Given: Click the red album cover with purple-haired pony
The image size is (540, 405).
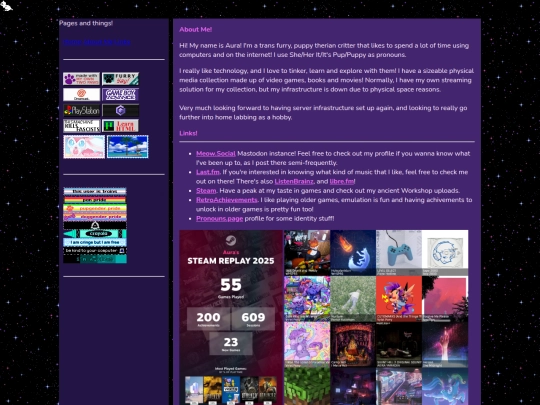Looking at the screenshot, I should [399, 299].
